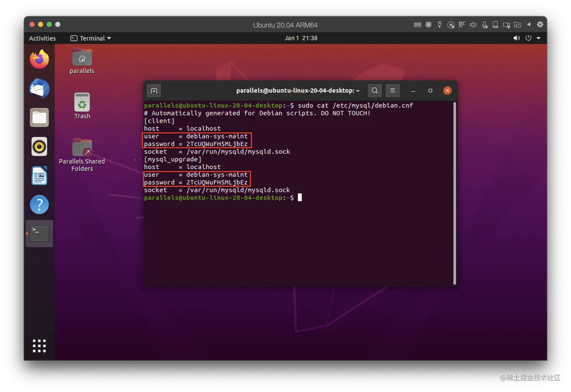Open Firefox from the Ubuntu dock
Screen dimensions: 571x392
tap(39, 59)
